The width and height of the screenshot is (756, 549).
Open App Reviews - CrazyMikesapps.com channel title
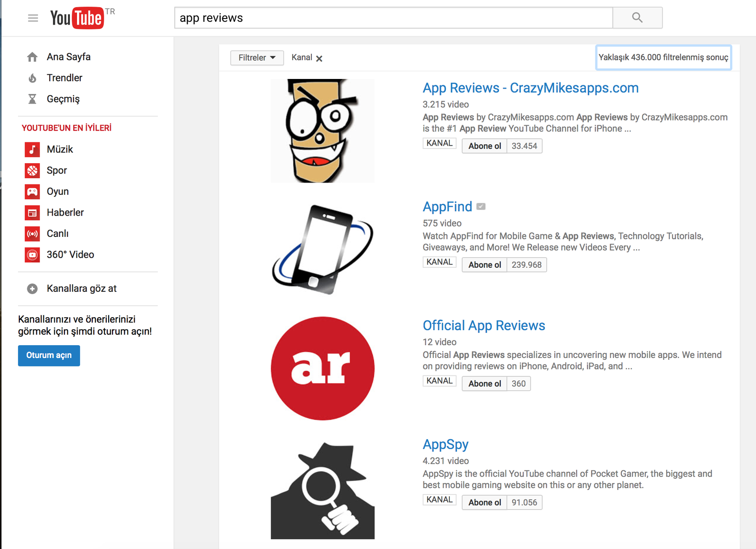point(531,88)
